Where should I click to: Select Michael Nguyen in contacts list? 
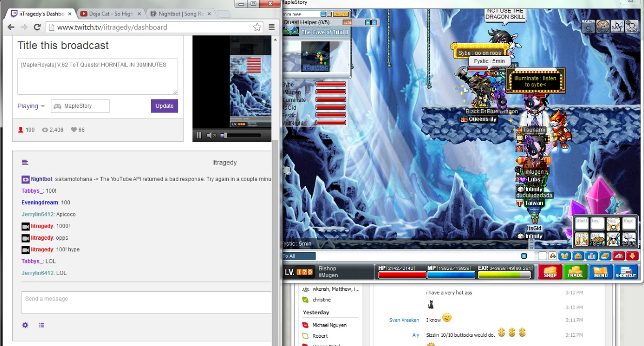coord(330,325)
